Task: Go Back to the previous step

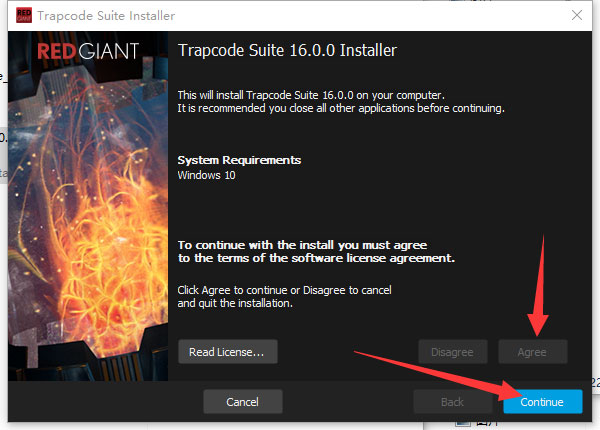Action: point(453,402)
